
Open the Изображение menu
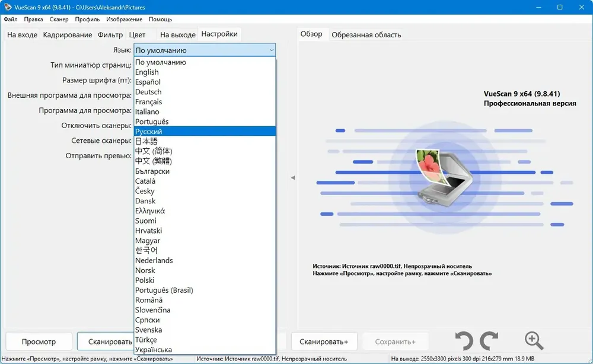click(125, 20)
